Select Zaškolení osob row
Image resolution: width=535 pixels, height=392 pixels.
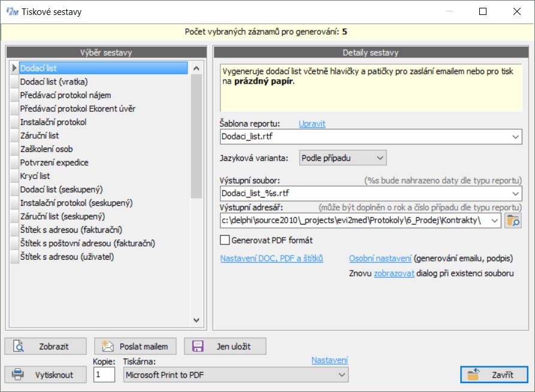click(x=104, y=149)
